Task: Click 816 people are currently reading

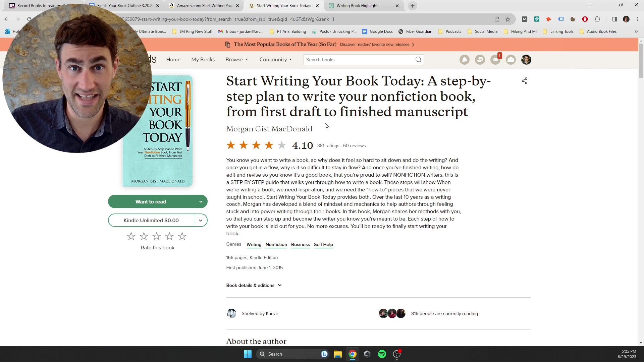Action: click(x=444, y=313)
